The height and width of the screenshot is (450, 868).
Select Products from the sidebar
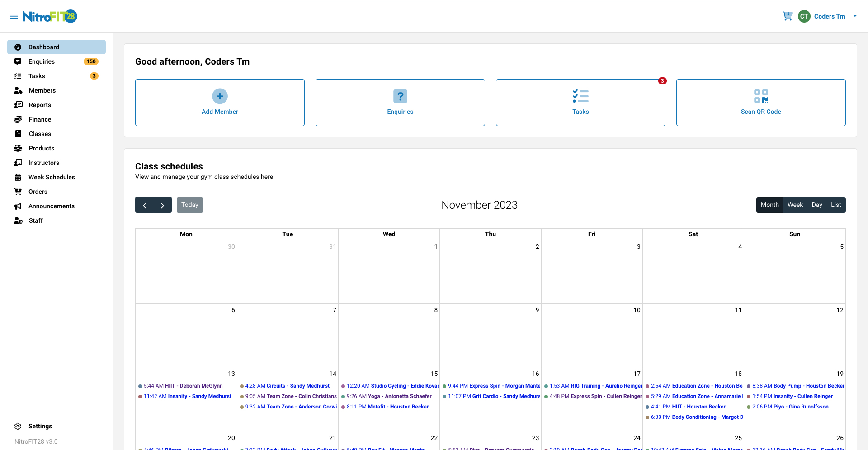click(41, 148)
